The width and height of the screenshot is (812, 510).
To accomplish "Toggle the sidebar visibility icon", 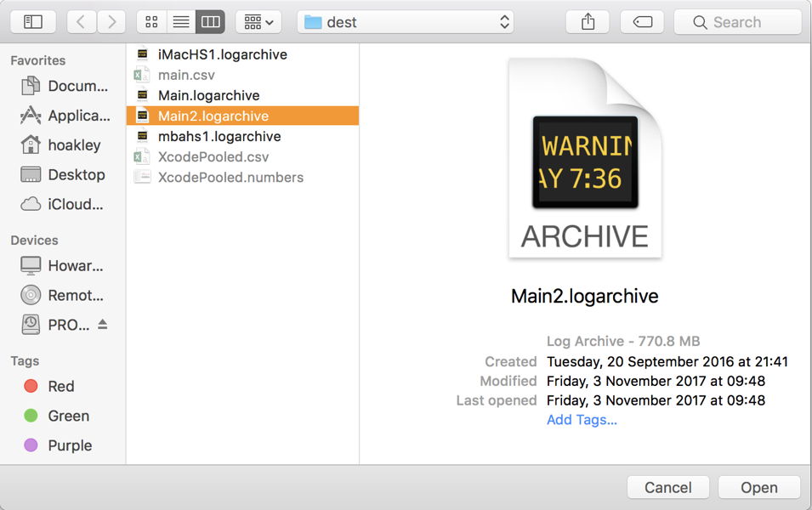I will 32,21.
